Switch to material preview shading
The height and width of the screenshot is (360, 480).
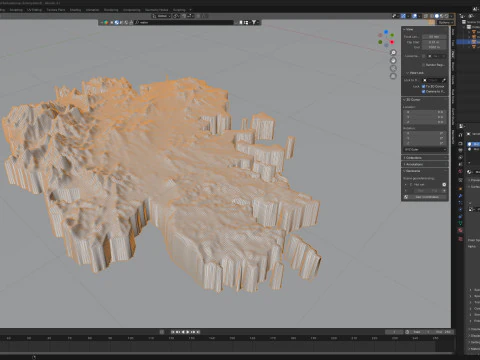click(442, 16)
